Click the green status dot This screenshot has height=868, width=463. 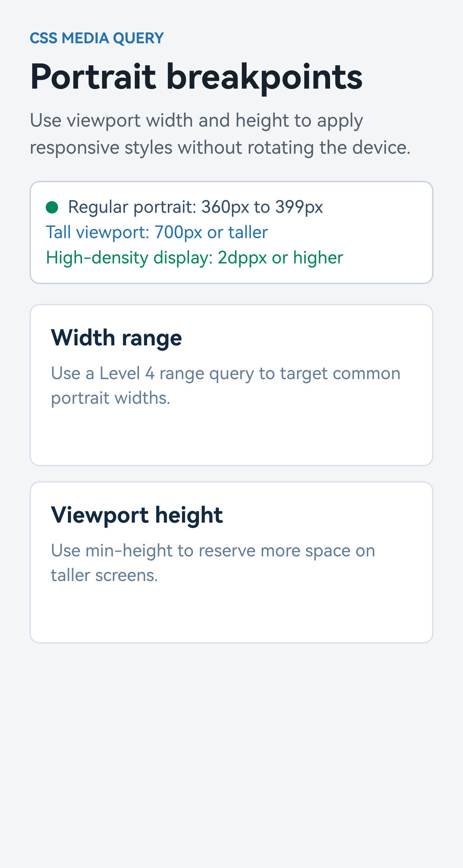point(52,207)
